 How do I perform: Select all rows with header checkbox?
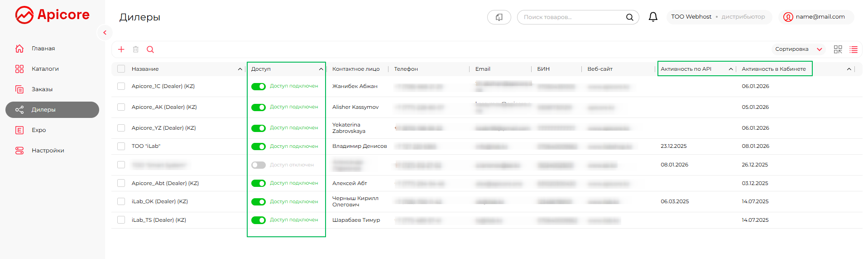[x=121, y=69]
